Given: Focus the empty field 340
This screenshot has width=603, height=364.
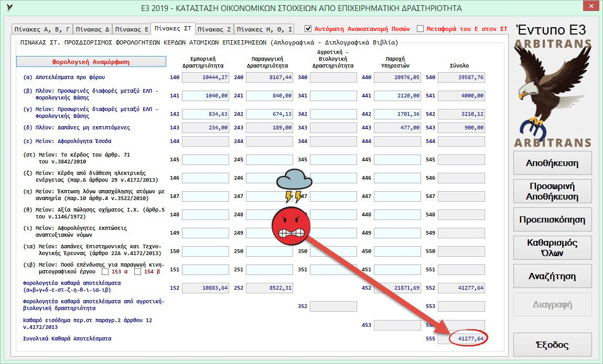Looking at the screenshot, I should coord(333,78).
